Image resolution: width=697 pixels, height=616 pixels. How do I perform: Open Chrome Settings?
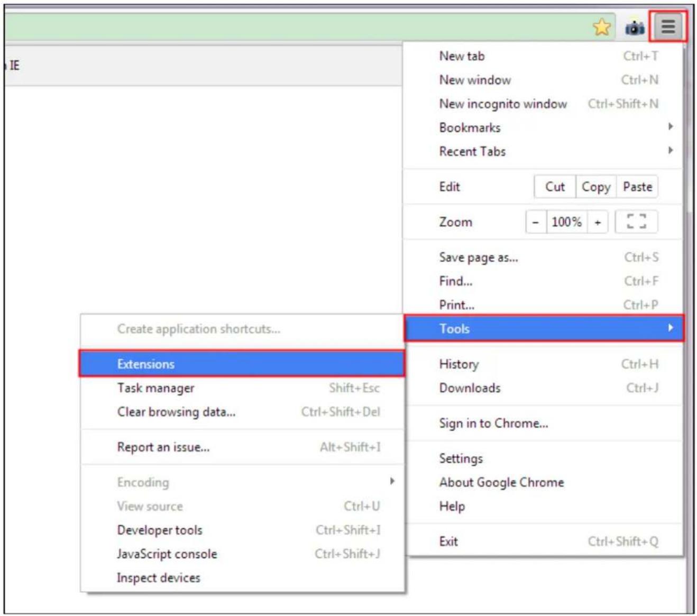543,458
